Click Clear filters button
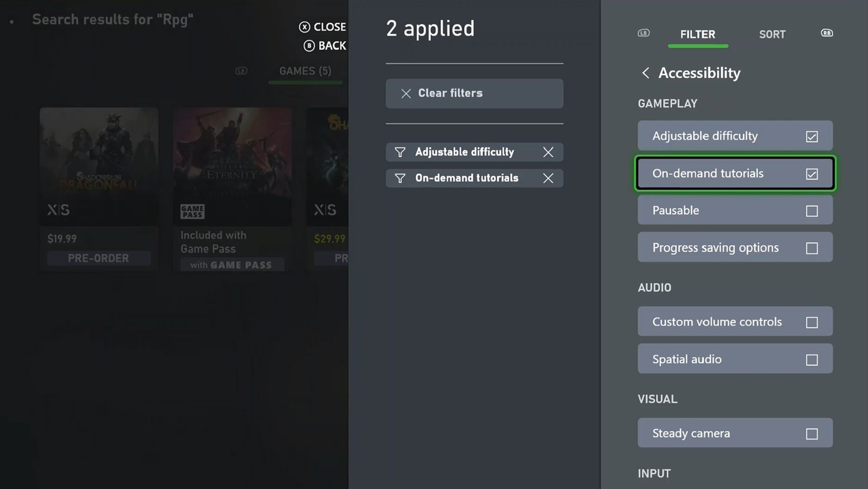This screenshot has height=489, width=868. click(474, 93)
